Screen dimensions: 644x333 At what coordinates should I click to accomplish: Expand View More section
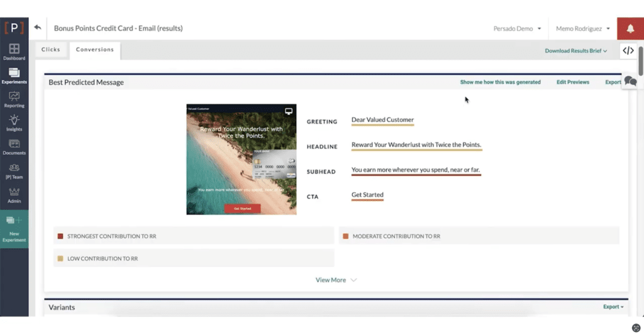click(336, 280)
